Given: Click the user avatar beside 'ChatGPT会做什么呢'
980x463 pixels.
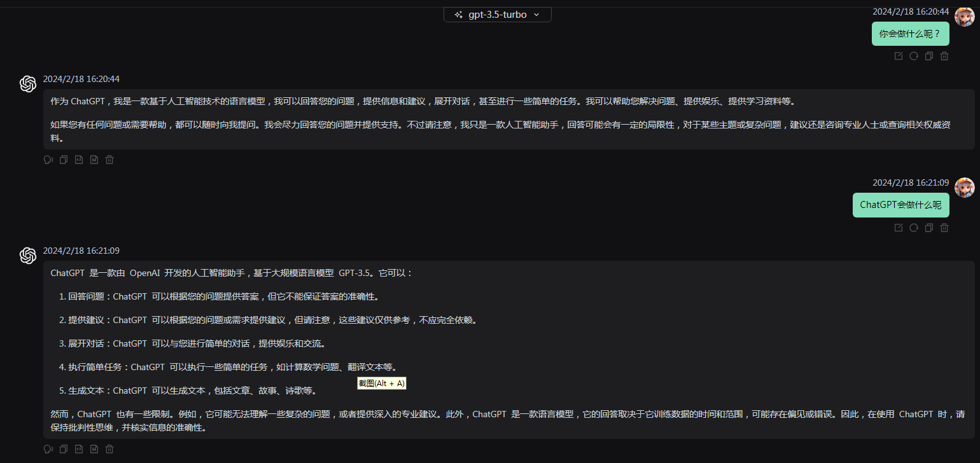Looking at the screenshot, I should tap(964, 188).
